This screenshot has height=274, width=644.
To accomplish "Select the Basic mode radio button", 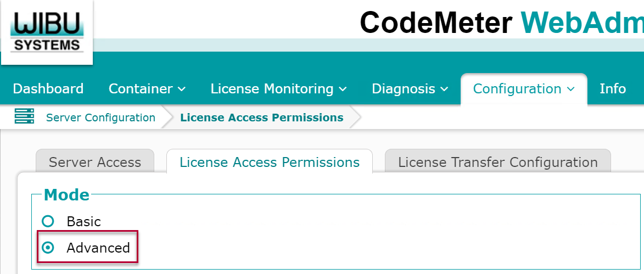I will point(48,222).
